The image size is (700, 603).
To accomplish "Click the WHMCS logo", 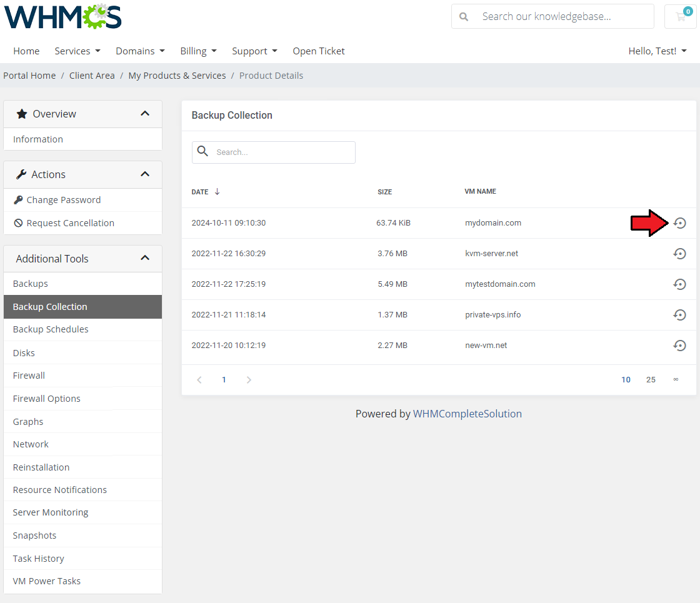I will (x=63, y=16).
